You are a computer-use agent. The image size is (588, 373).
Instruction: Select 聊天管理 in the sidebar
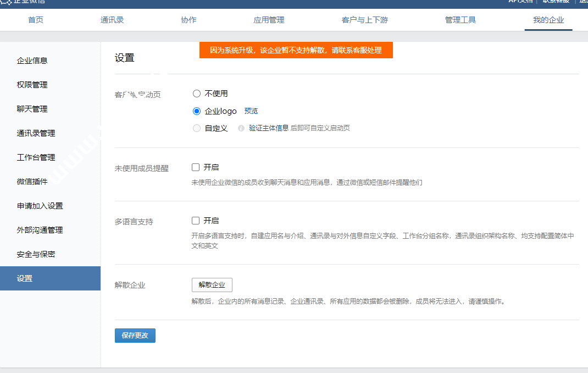coord(32,109)
